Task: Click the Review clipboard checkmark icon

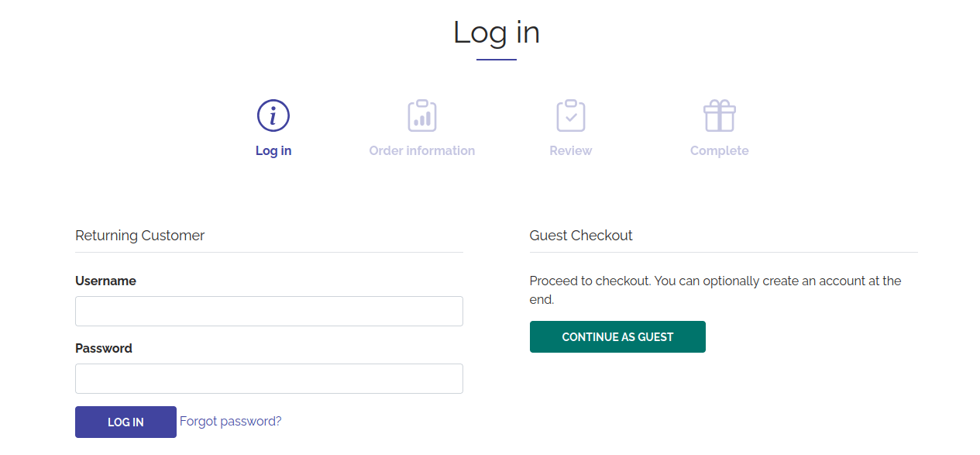Action: click(x=571, y=115)
